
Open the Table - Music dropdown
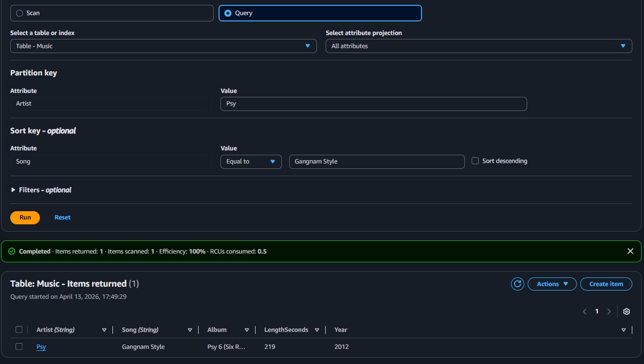coord(163,46)
